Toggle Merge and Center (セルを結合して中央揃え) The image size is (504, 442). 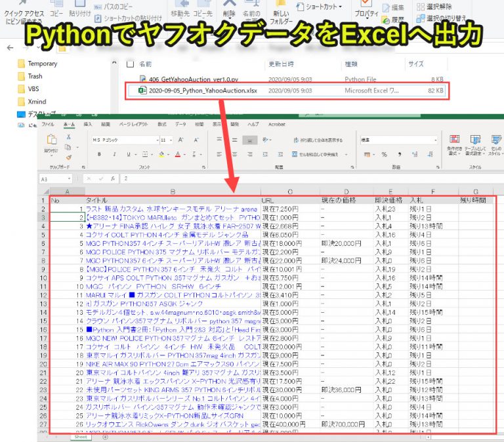click(315, 155)
